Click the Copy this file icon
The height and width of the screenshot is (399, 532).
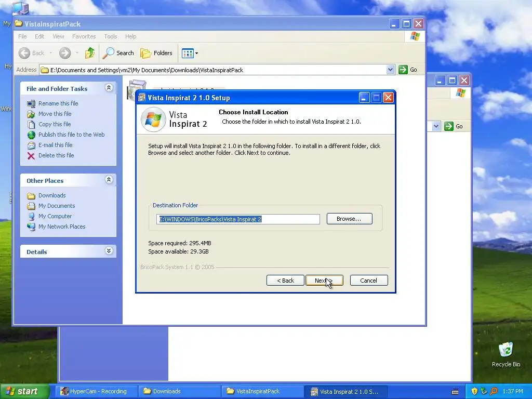click(31, 125)
